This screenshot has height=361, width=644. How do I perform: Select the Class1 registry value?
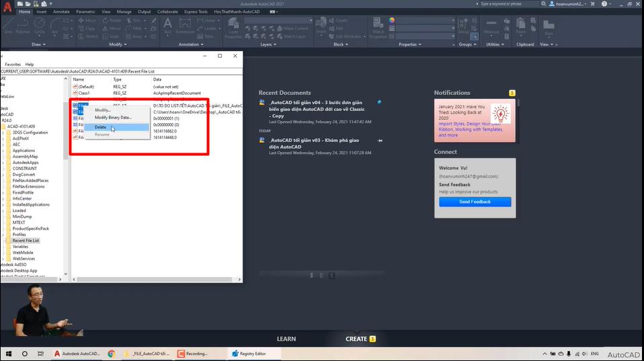coord(84,93)
